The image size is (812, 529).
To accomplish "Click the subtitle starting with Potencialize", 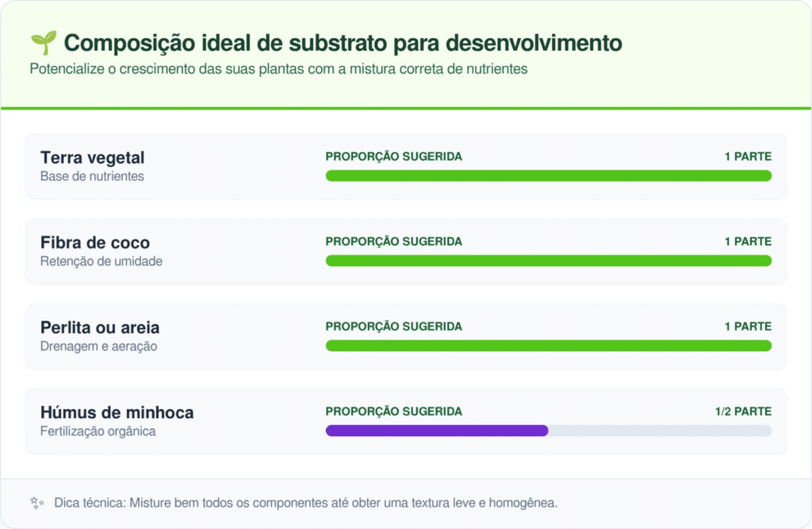I will (x=278, y=69).
